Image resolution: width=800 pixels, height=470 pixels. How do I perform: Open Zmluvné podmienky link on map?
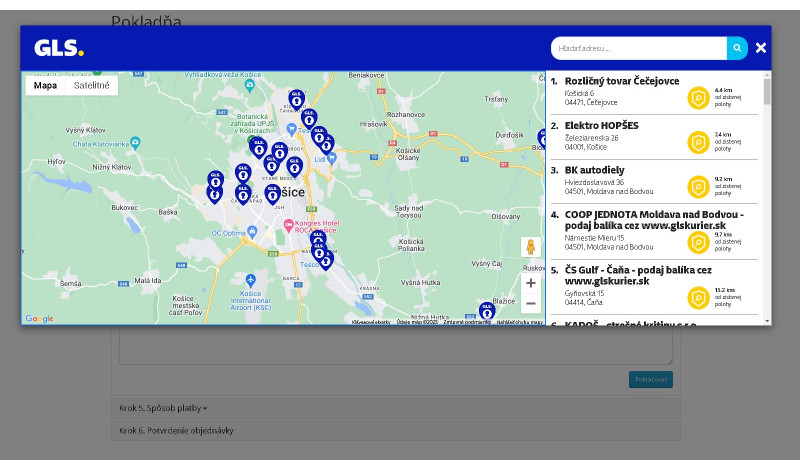click(x=466, y=322)
